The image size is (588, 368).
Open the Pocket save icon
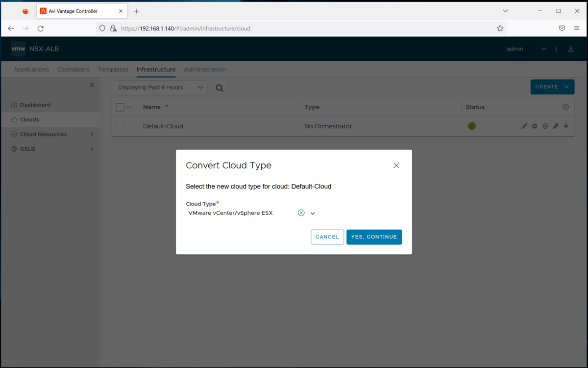click(562, 28)
